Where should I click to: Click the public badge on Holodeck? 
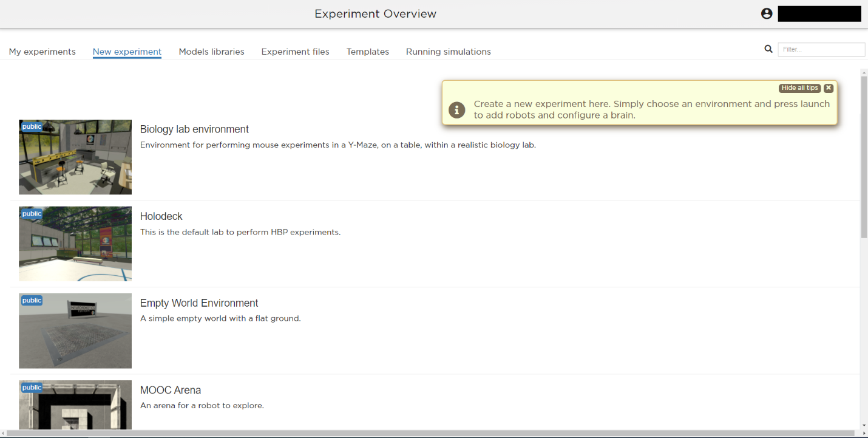(x=32, y=214)
